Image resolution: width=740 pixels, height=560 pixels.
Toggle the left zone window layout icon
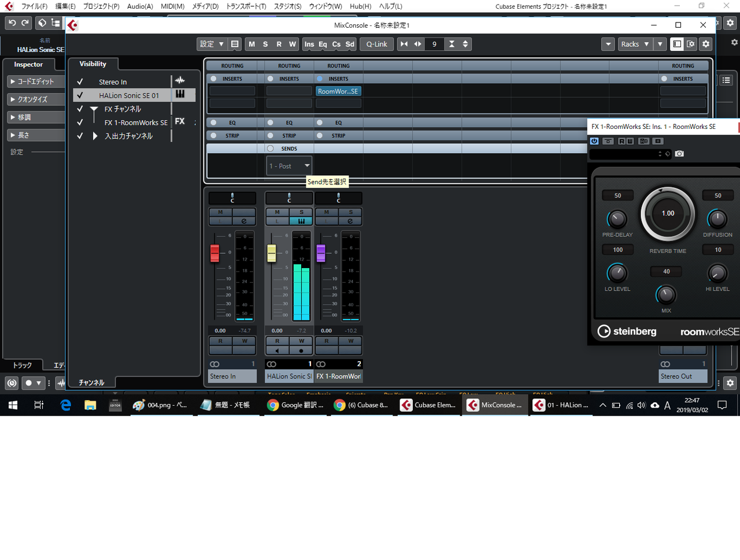[x=677, y=44]
